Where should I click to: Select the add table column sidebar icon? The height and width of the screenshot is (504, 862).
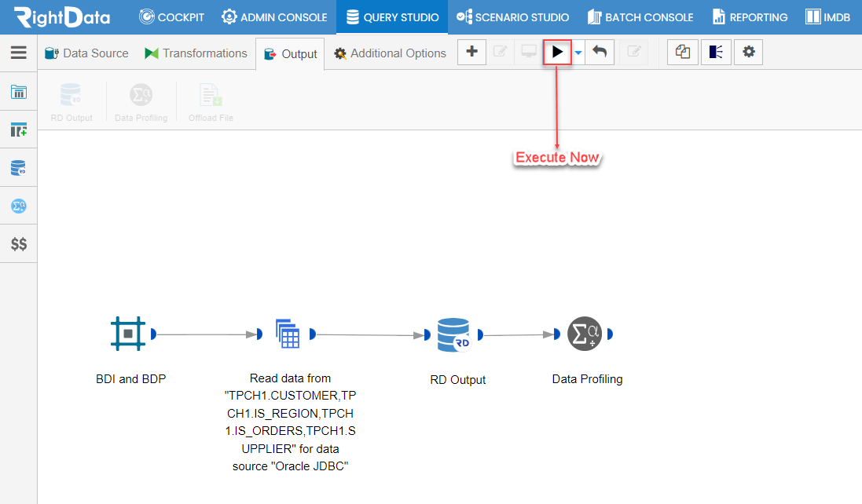tap(19, 130)
